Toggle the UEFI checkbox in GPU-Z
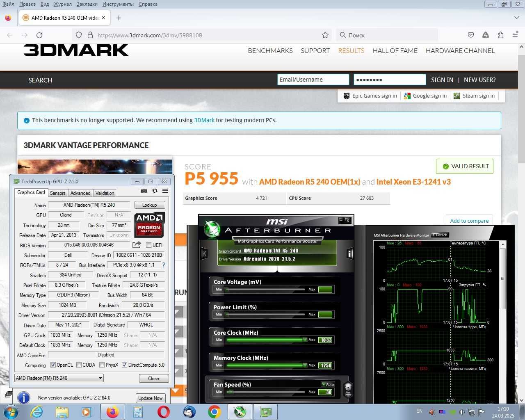525x420 pixels. [149, 245]
